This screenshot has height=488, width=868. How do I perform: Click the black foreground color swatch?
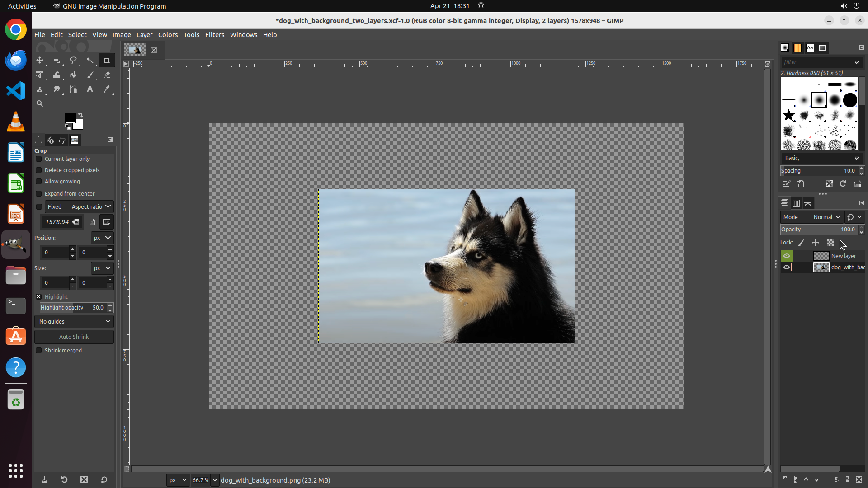point(70,118)
